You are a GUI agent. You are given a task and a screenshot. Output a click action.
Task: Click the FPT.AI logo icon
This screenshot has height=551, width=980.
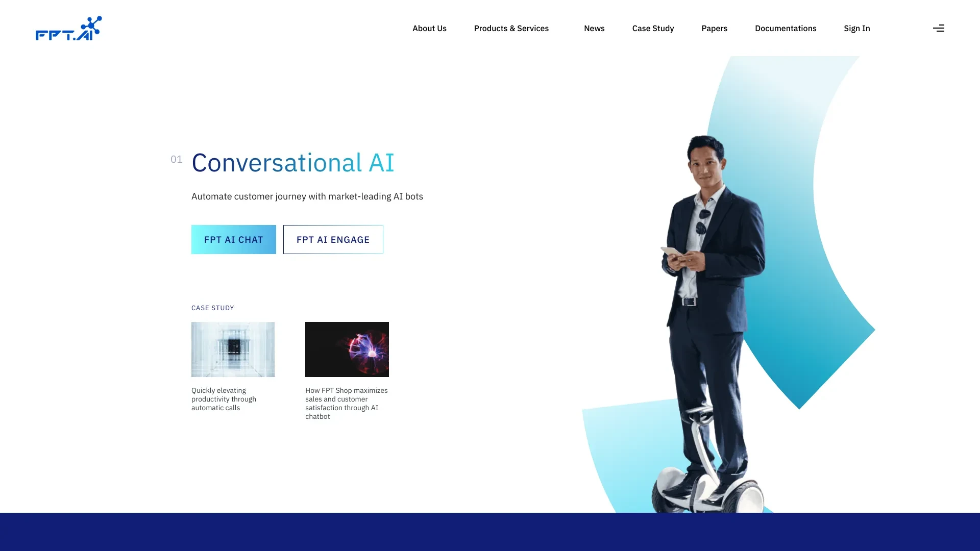click(x=68, y=28)
